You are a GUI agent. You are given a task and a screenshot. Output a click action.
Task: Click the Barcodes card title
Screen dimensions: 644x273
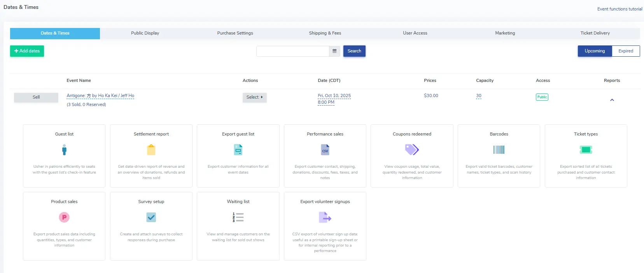point(499,134)
